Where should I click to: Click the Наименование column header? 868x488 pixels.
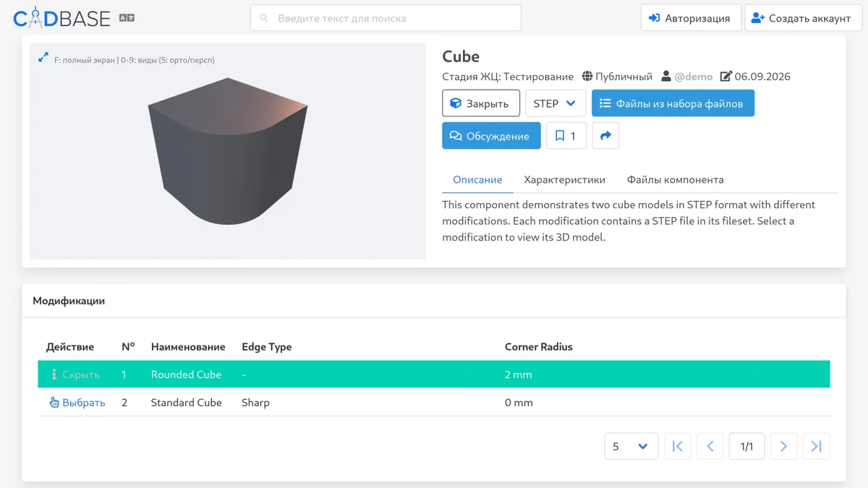click(188, 347)
